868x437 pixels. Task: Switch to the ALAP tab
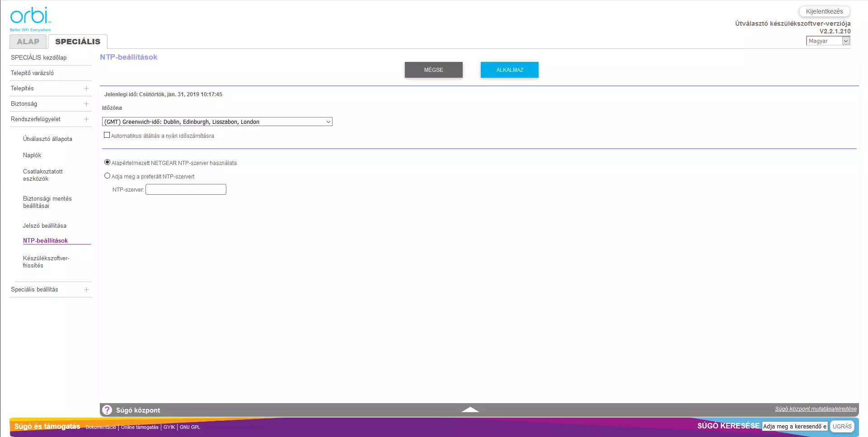tap(28, 42)
